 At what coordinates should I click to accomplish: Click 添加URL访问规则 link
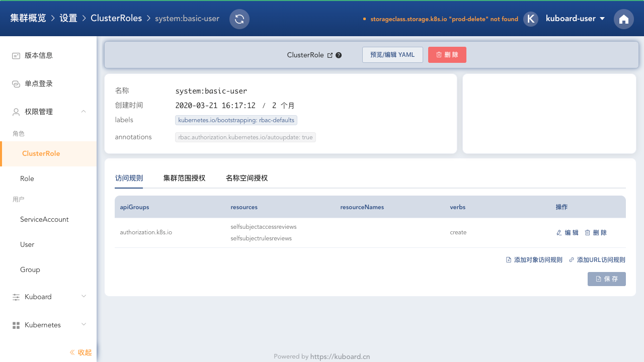coord(597,260)
